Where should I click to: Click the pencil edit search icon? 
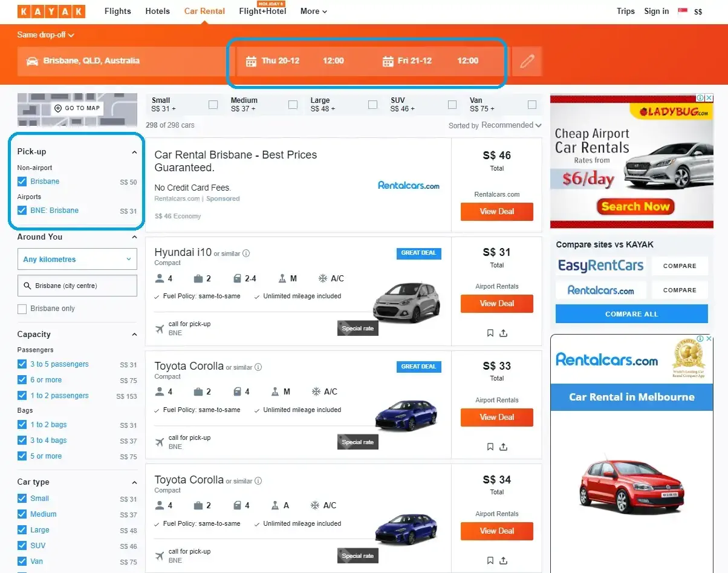pos(527,61)
